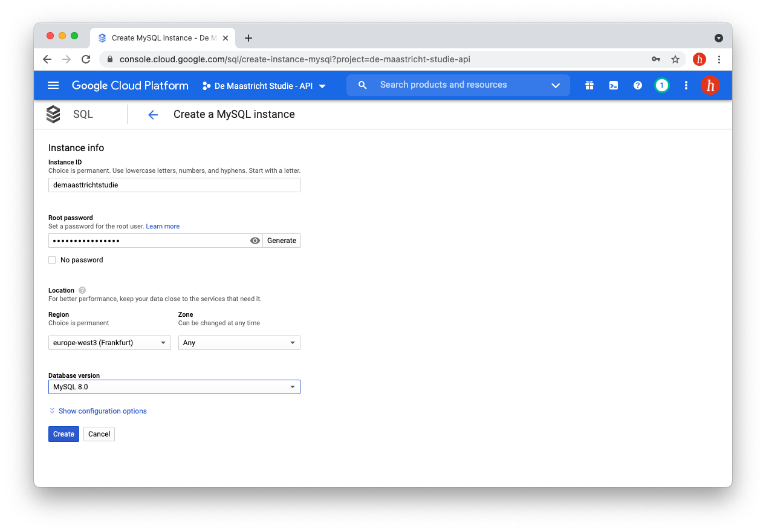This screenshot has width=766, height=532.
Task: Open notifications badge showing 1
Action: 661,85
